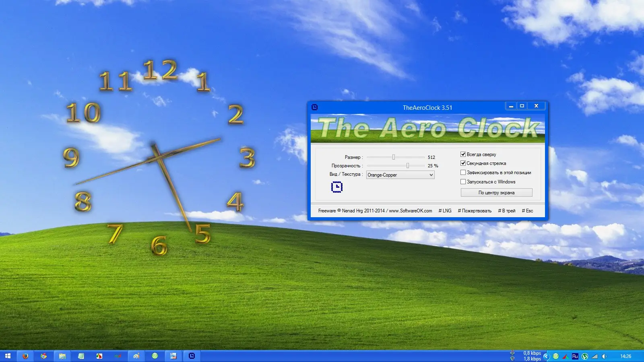The width and height of the screenshot is (644, 362).
Task: Open the Paint palette app on the taskbar
Action: [x=136, y=356]
